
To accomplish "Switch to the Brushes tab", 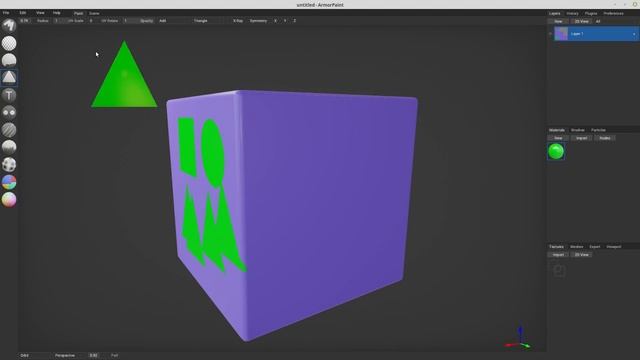I will [x=578, y=130].
